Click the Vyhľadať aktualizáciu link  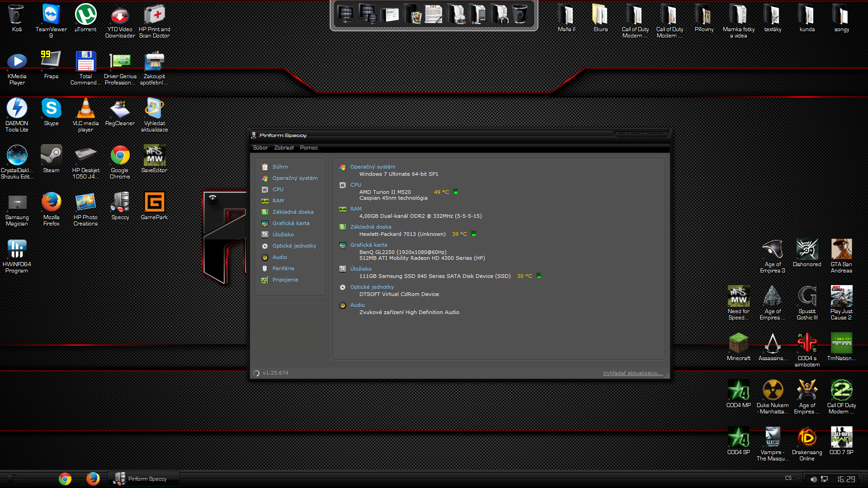click(632, 373)
